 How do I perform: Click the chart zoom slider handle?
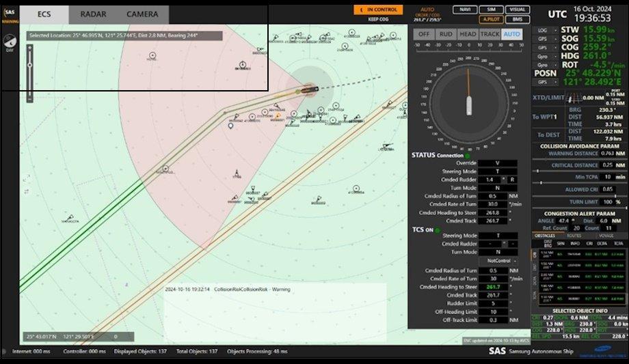29,65
